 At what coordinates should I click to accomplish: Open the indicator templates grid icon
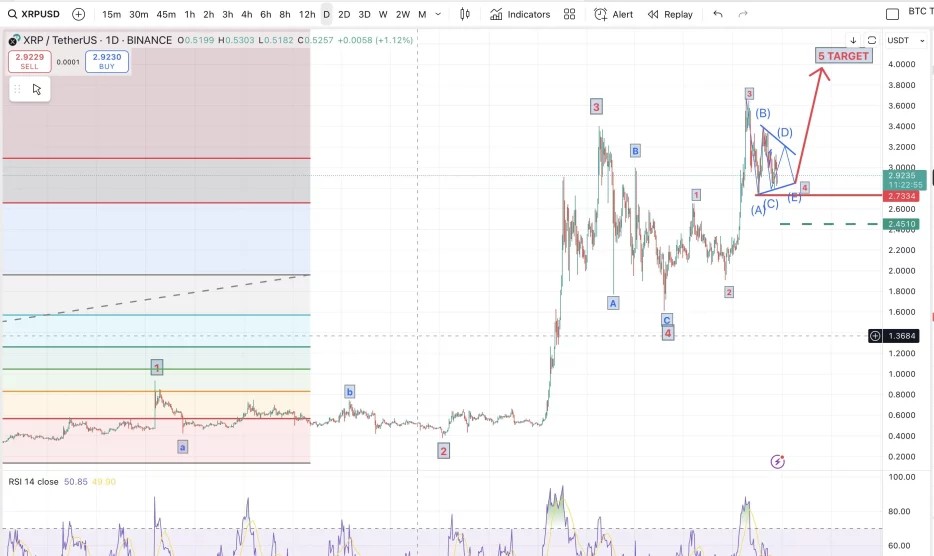click(x=569, y=14)
